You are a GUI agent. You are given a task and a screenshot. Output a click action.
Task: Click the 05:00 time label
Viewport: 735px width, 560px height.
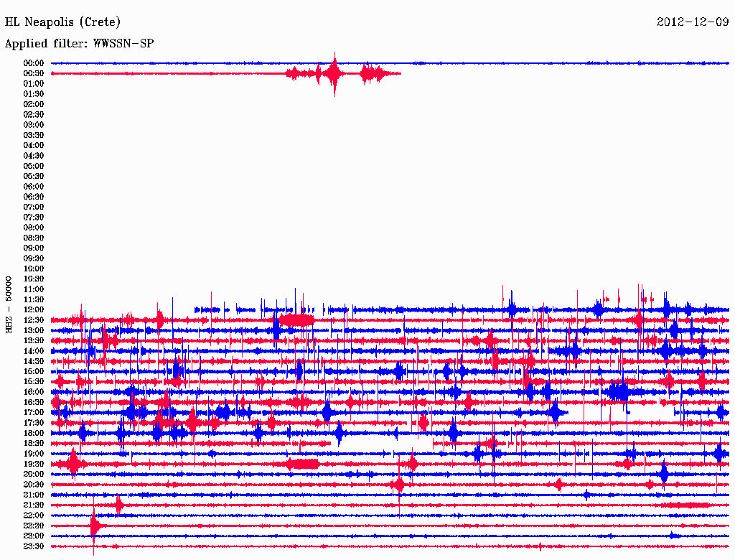[x=34, y=166]
